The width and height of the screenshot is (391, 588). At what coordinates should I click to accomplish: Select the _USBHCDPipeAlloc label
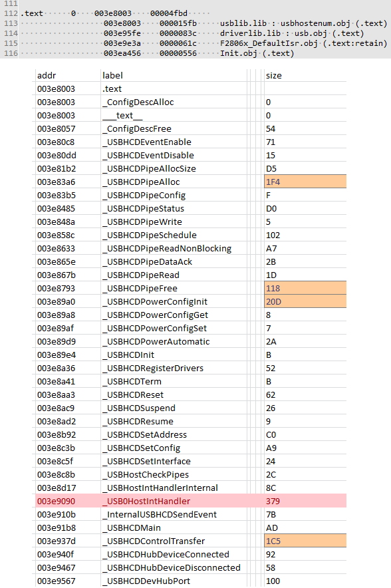pos(142,182)
